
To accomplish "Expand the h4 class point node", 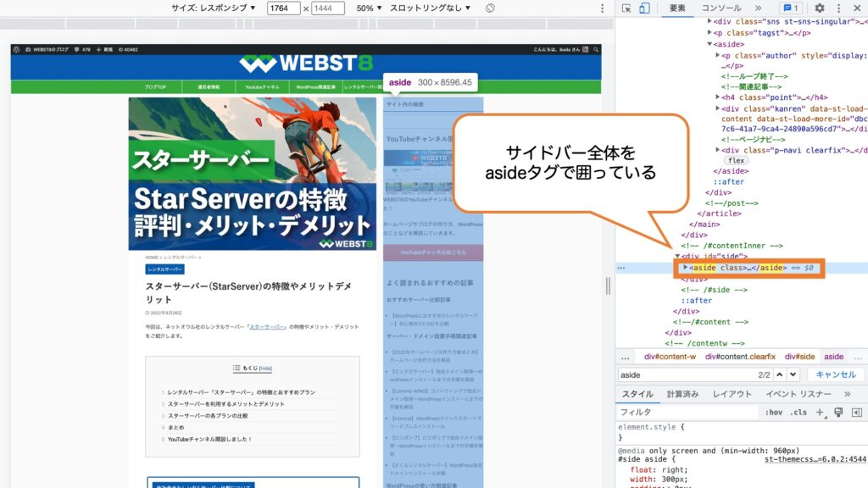I will 717,97.
